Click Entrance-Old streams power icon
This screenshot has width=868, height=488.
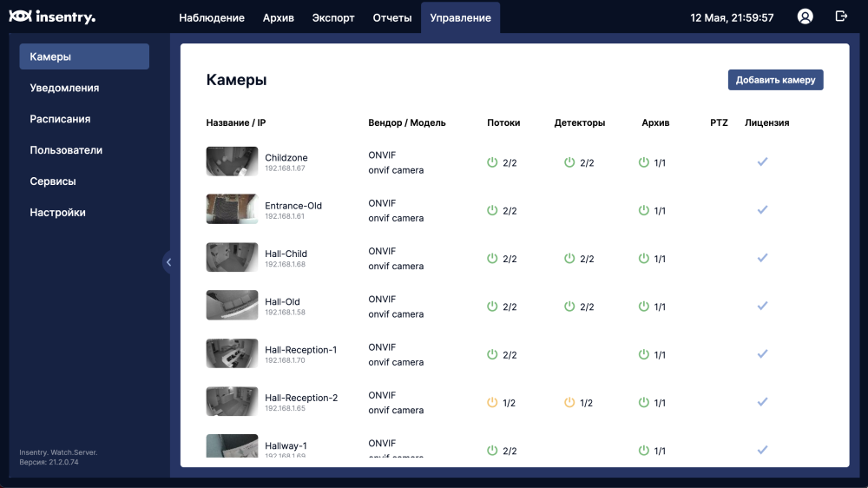pos(492,210)
